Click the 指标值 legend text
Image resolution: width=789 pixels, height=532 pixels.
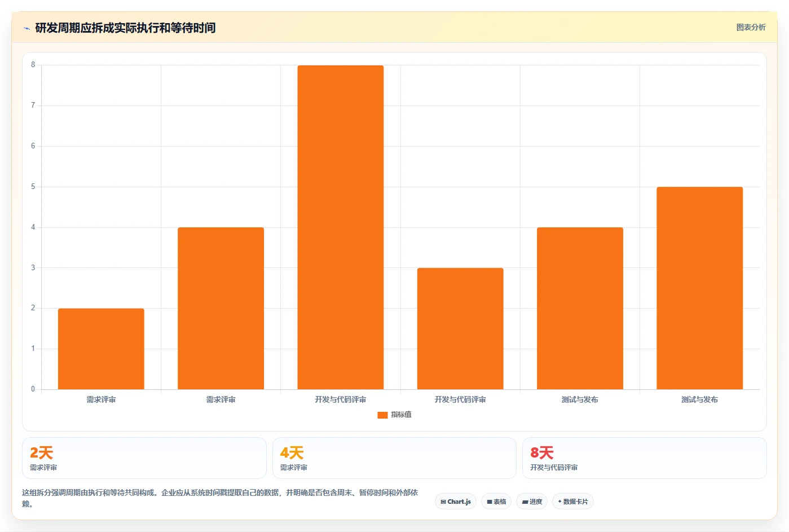coord(401,415)
